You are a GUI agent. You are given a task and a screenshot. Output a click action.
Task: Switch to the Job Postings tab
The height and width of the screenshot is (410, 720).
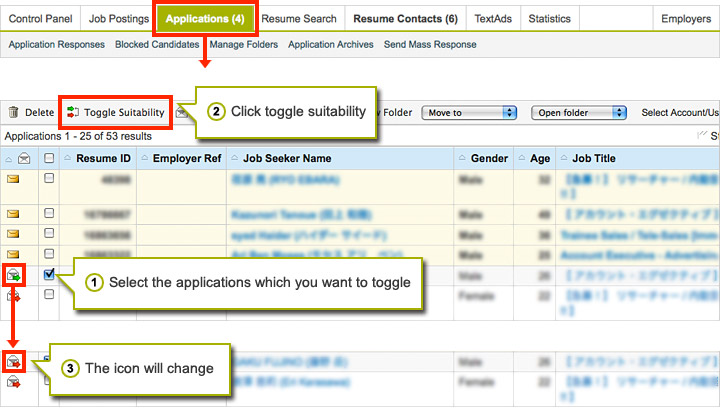pyautogui.click(x=119, y=19)
